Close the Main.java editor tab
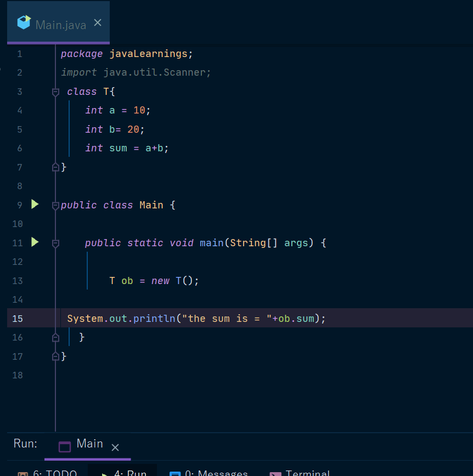Screen dimensions: 473x476 point(98,22)
